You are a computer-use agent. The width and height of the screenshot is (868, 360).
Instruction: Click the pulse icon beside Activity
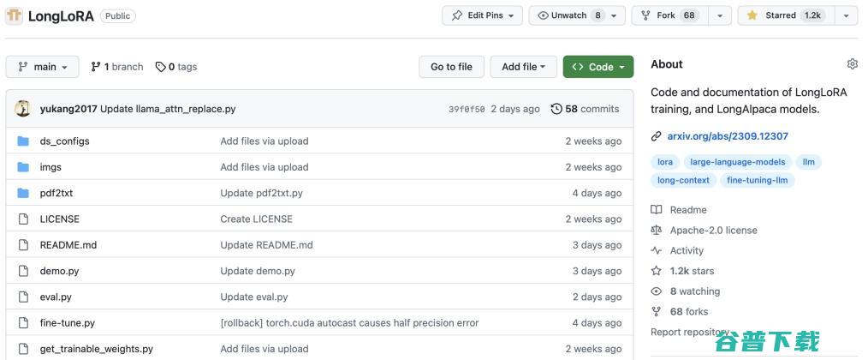(656, 251)
